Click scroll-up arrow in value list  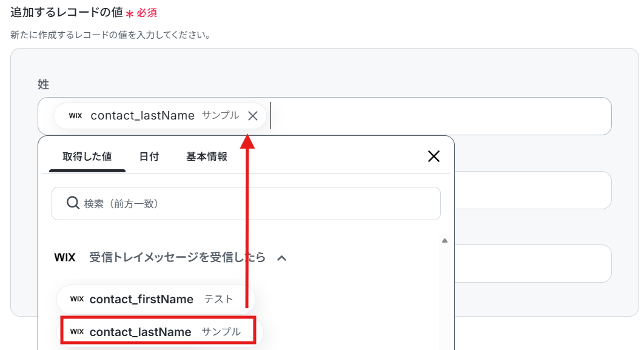coord(444,241)
